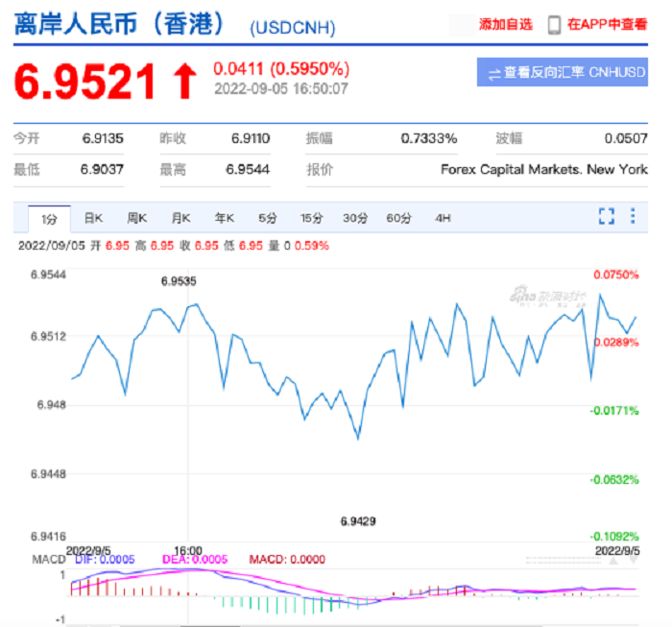This screenshot has width=672, height=627.
Task: Open the three-dot chart options menu
Action: click(x=633, y=216)
